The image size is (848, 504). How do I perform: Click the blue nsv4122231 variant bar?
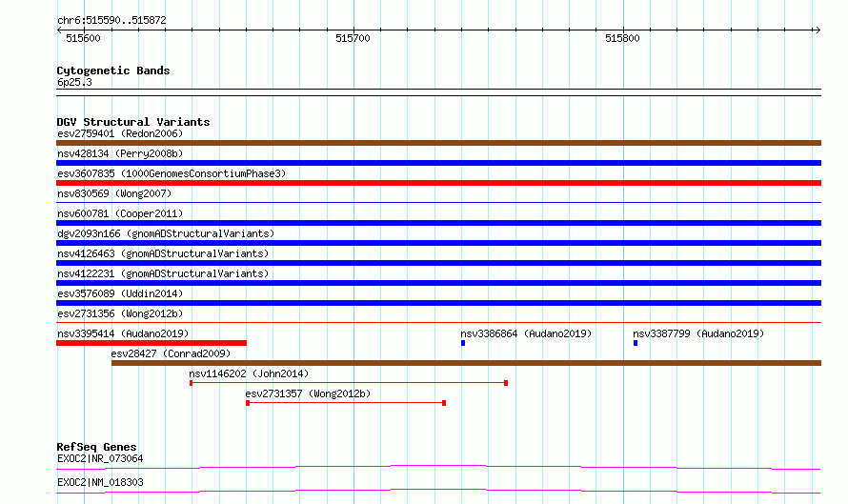438,283
